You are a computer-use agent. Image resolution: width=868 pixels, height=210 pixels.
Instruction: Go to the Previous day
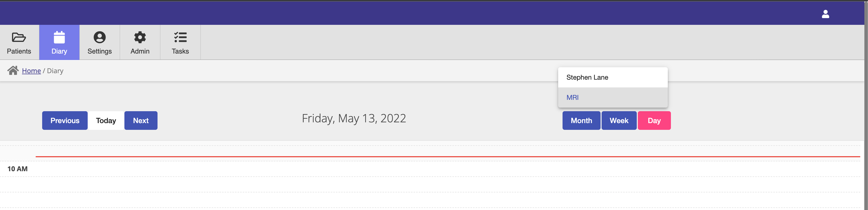tap(65, 121)
